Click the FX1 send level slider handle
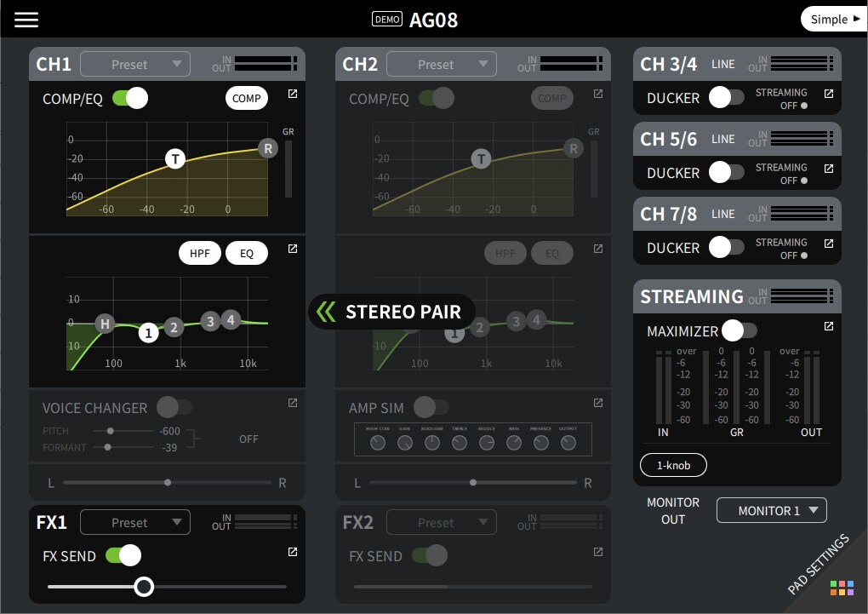This screenshot has height=614, width=868. (x=144, y=586)
